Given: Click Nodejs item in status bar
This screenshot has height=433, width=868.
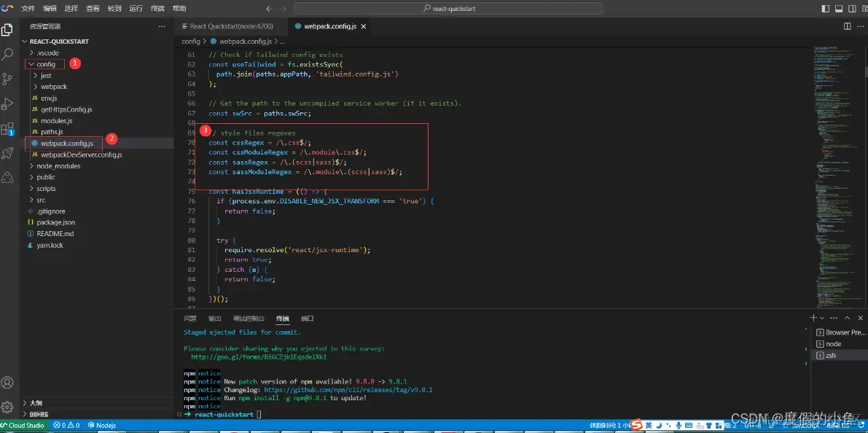Looking at the screenshot, I should [x=101, y=425].
